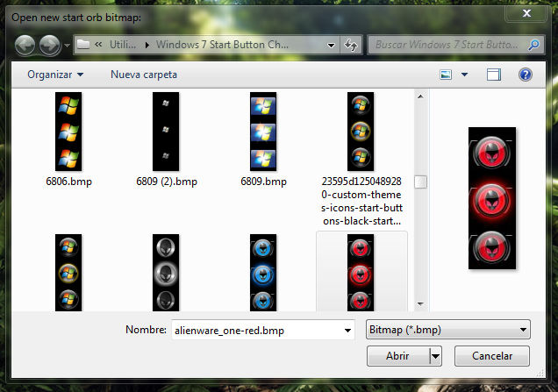This screenshot has width=558, height=392.
Task: Open the 'Bitmap (*.bmp)' file type dropdown
Action: click(448, 330)
